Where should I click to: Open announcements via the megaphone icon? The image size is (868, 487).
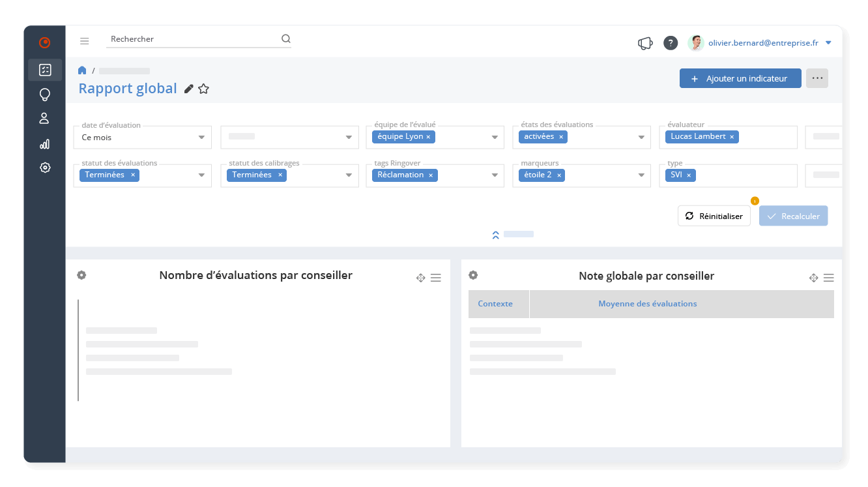644,42
